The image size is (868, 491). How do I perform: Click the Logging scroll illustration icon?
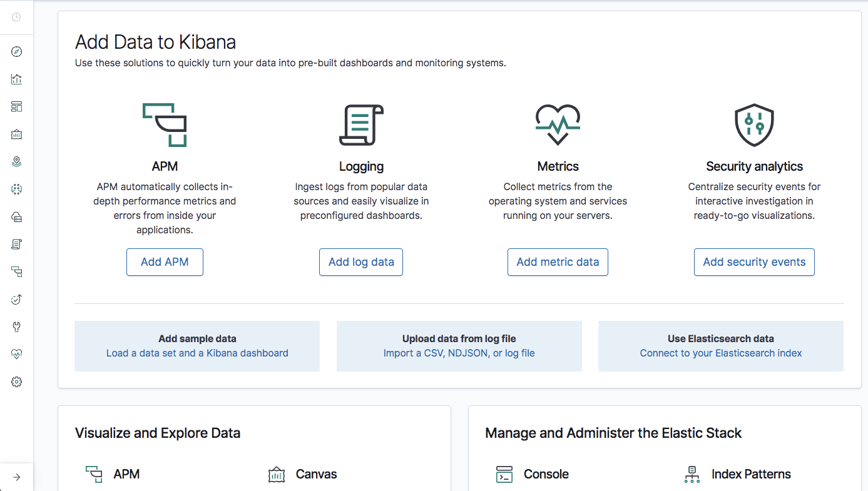361,125
